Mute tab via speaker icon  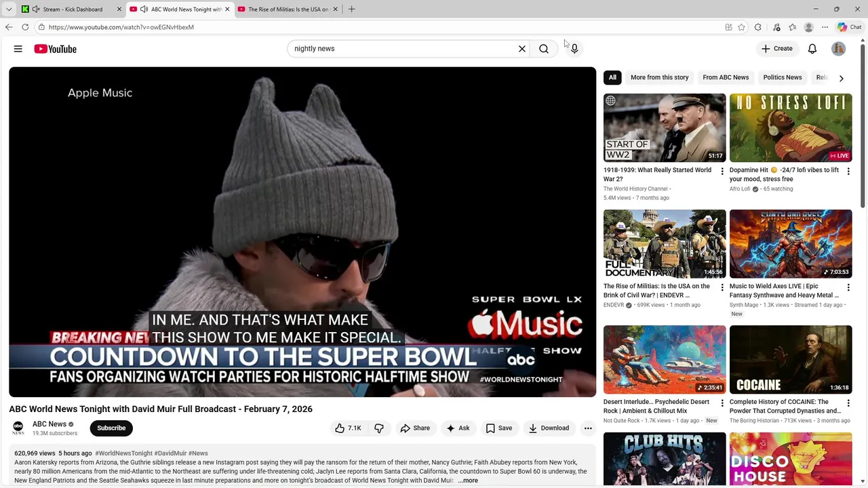pyautogui.click(x=144, y=9)
